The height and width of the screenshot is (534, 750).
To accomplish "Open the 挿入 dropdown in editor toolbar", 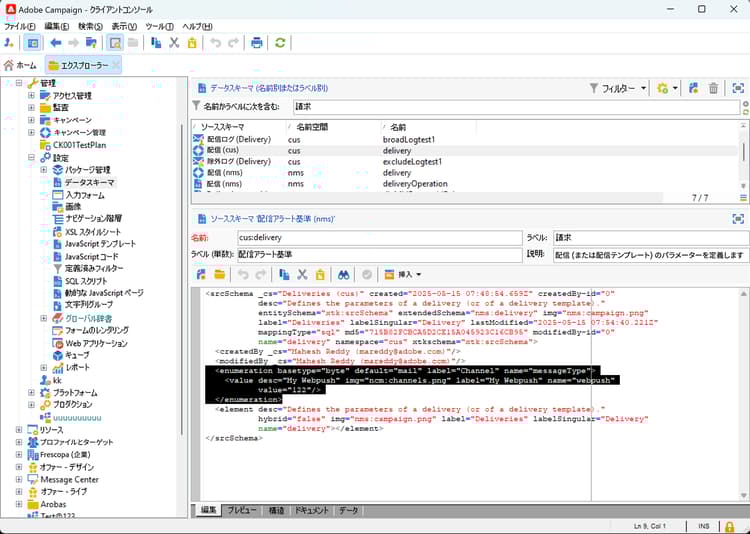I will pos(404,274).
